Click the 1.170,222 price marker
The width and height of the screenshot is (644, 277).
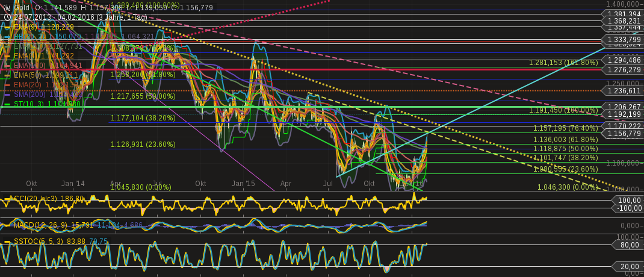[x=623, y=126]
